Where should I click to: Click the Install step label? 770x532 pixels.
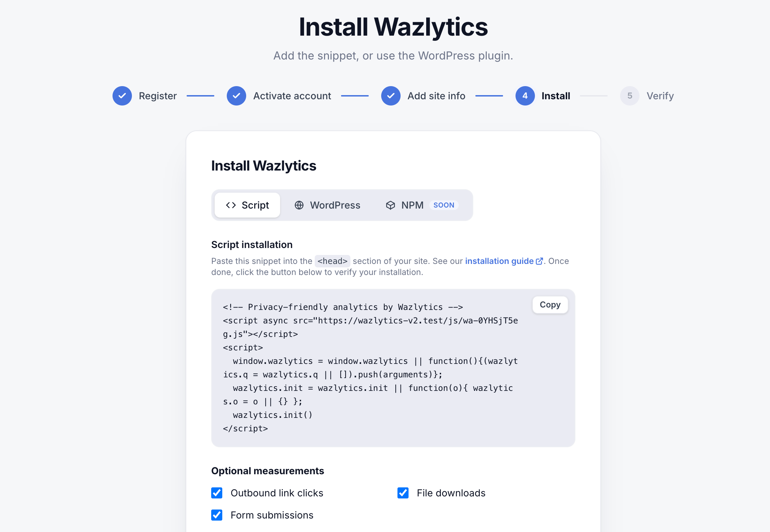(556, 96)
